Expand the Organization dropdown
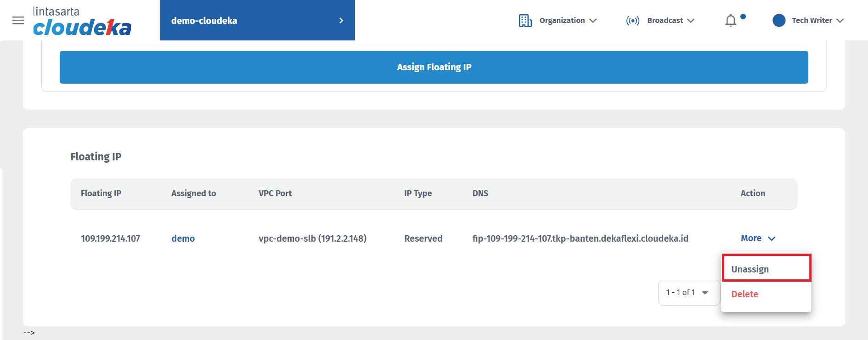Screen dimensions: 868x340 [569, 21]
